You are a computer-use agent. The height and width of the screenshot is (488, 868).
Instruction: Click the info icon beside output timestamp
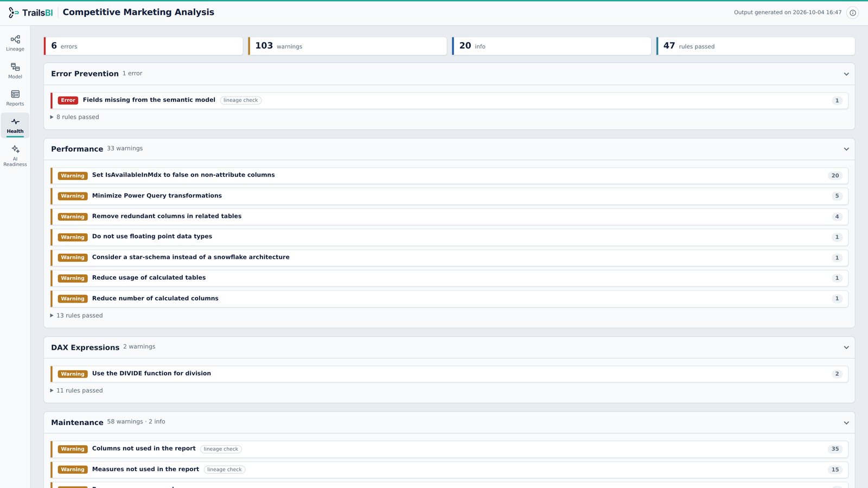tap(853, 12)
